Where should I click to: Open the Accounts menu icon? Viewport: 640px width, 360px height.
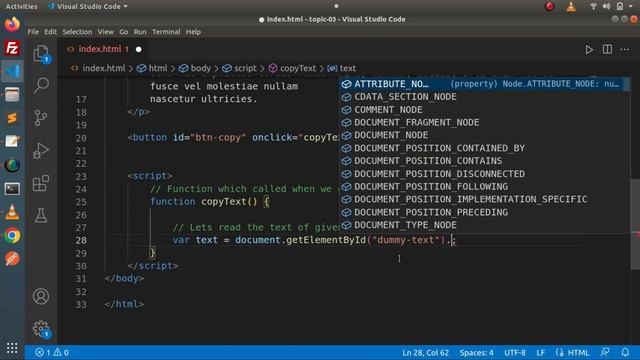[41, 296]
